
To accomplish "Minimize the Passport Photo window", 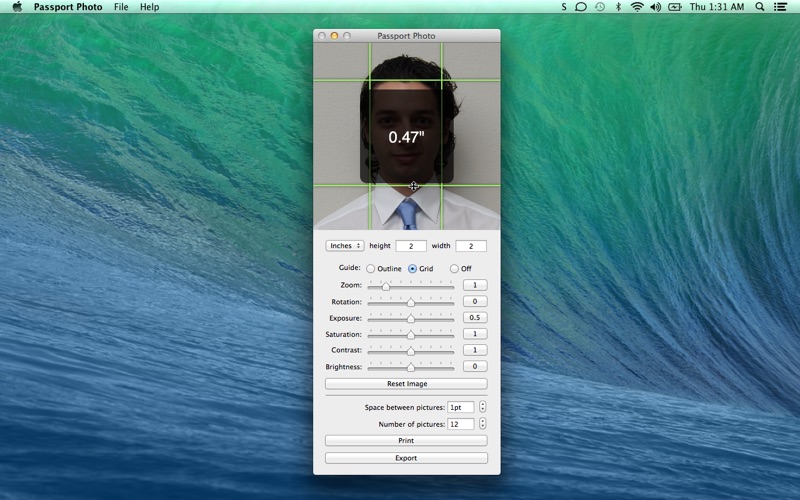I will [334, 36].
